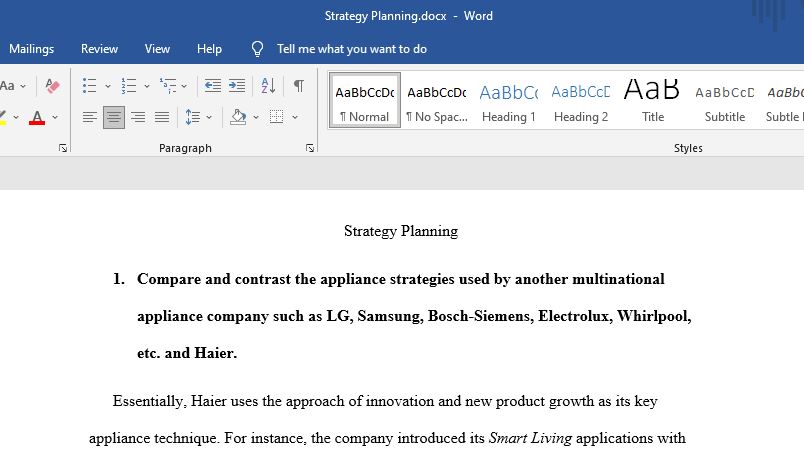Click the 'Essentially, Haier uses' sentence
The height and width of the screenshot is (453, 804).
[x=385, y=401]
